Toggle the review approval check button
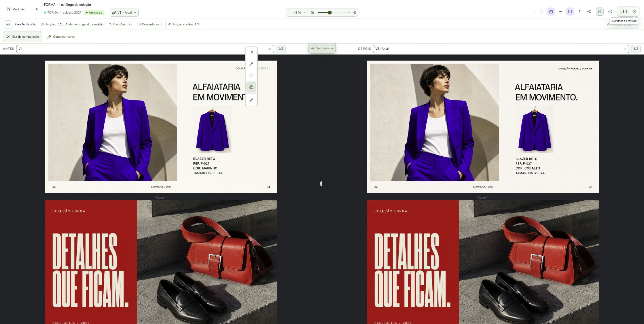 tap(600, 12)
